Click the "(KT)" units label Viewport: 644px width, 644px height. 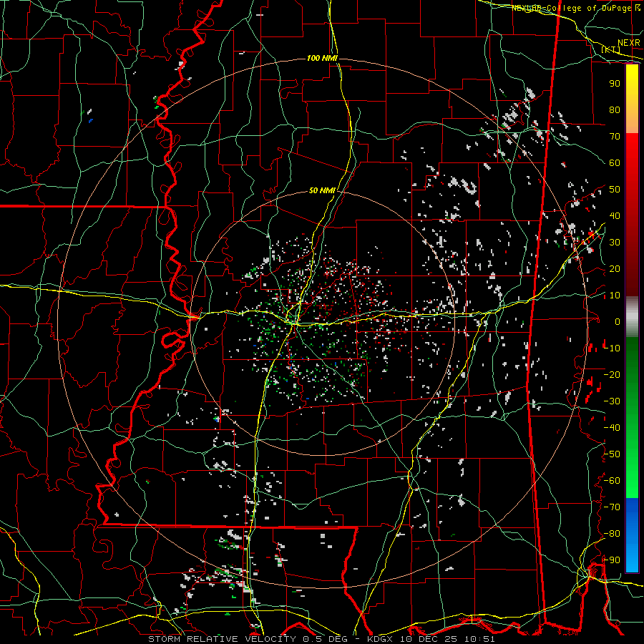[611, 49]
